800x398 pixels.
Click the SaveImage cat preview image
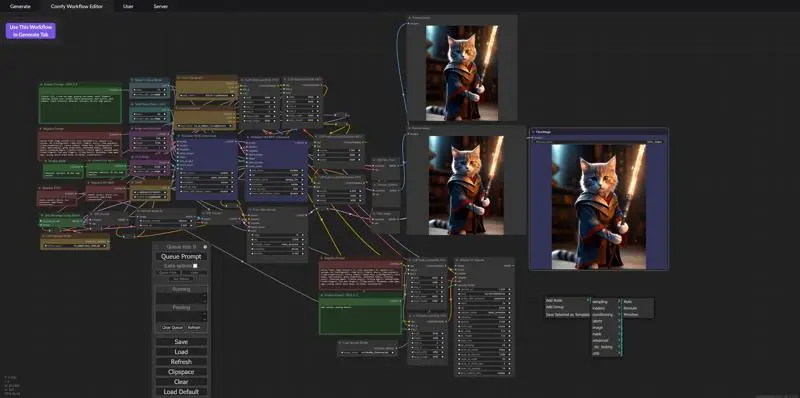598,206
